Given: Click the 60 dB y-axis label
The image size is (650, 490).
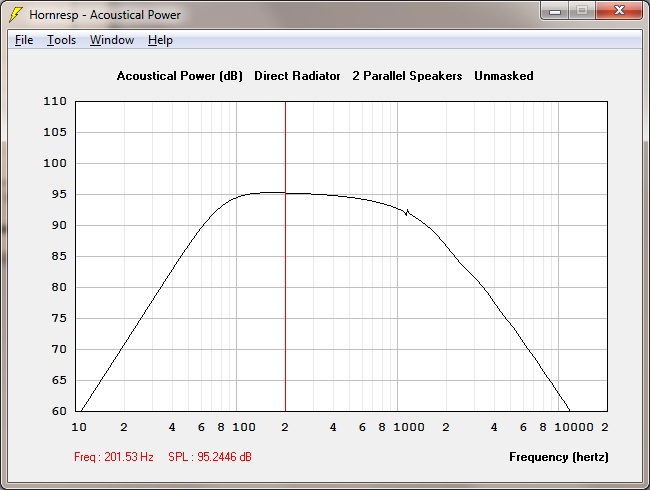Looking at the screenshot, I should pyautogui.click(x=59, y=411).
